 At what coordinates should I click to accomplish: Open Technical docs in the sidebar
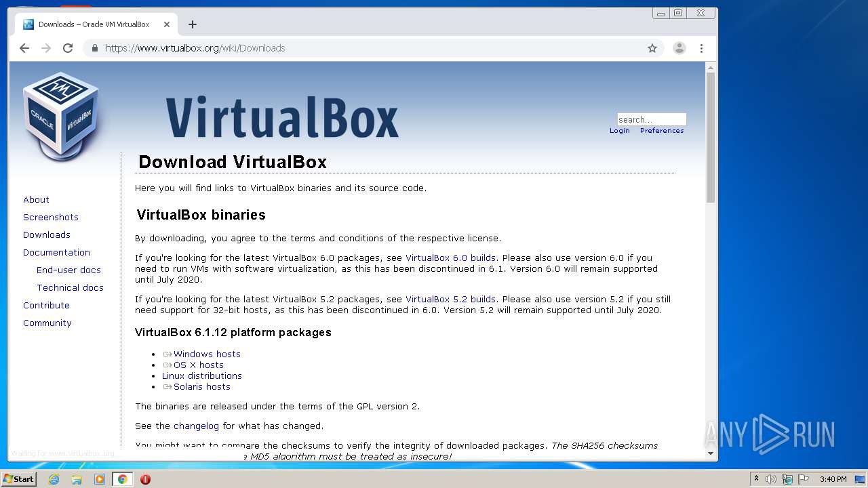pos(70,287)
